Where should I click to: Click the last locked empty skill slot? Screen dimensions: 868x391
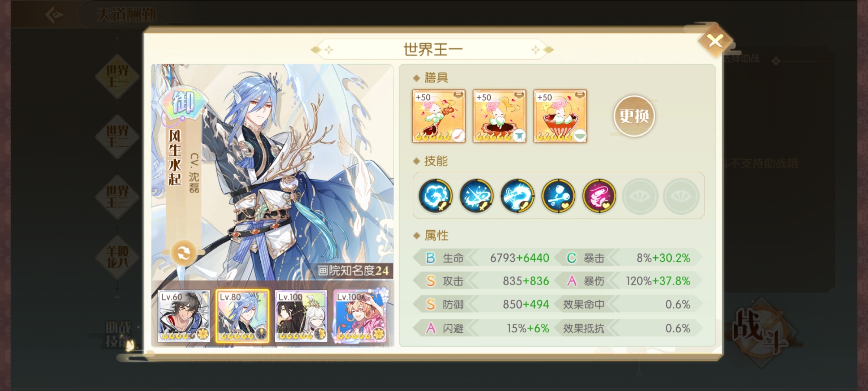681,196
